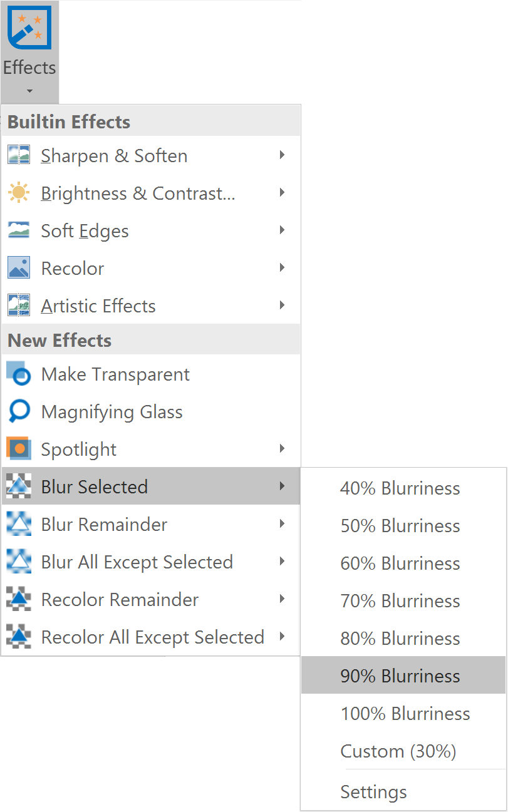Open the Effects dropdown arrow
The width and height of the screenshot is (508, 812).
tap(29, 91)
